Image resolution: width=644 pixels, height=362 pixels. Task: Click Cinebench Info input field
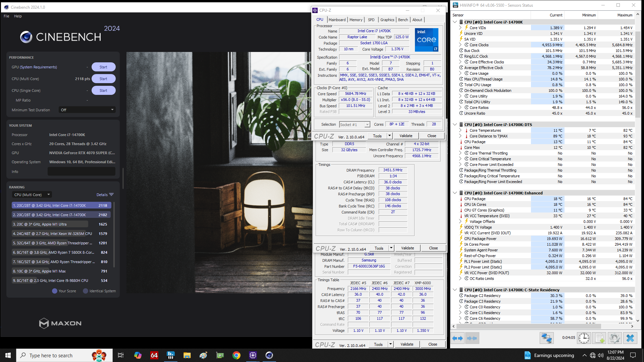pyautogui.click(x=82, y=172)
